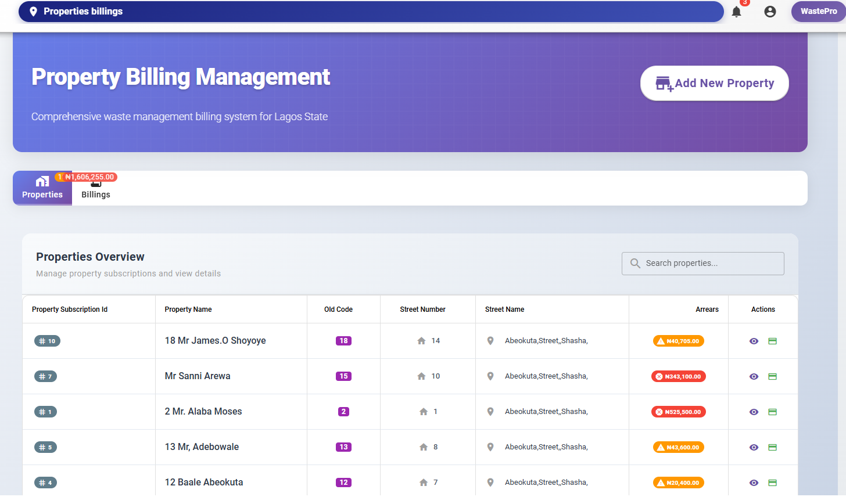Screen dimensions: 846x504
Task: Switch to the Billings tab
Action: point(95,188)
